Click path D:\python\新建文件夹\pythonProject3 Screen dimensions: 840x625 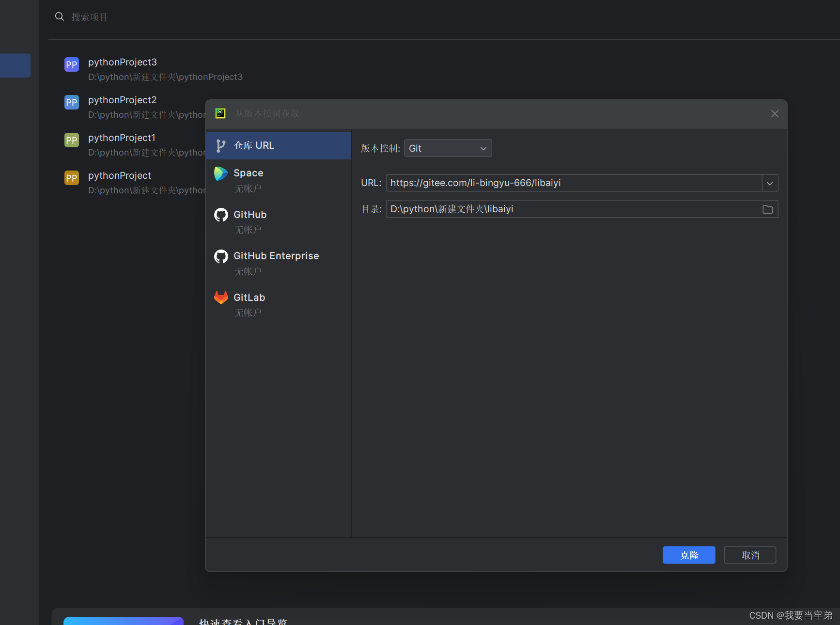coord(165,77)
